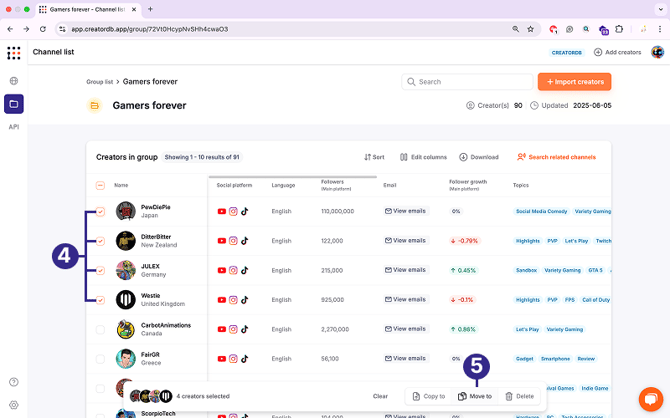Viewport: 670px width, 418px height.
Task: Click the Import creators button
Action: (x=574, y=82)
